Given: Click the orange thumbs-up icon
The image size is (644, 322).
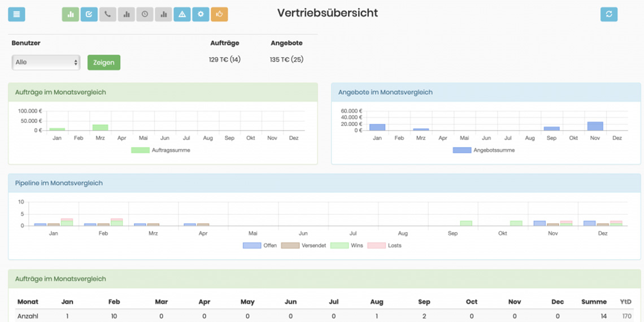Looking at the screenshot, I should pos(219,14).
